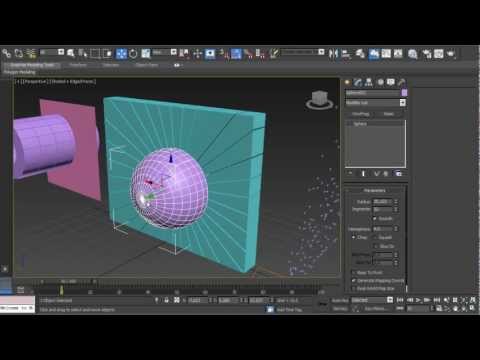Click the Align tool icon

346,53
